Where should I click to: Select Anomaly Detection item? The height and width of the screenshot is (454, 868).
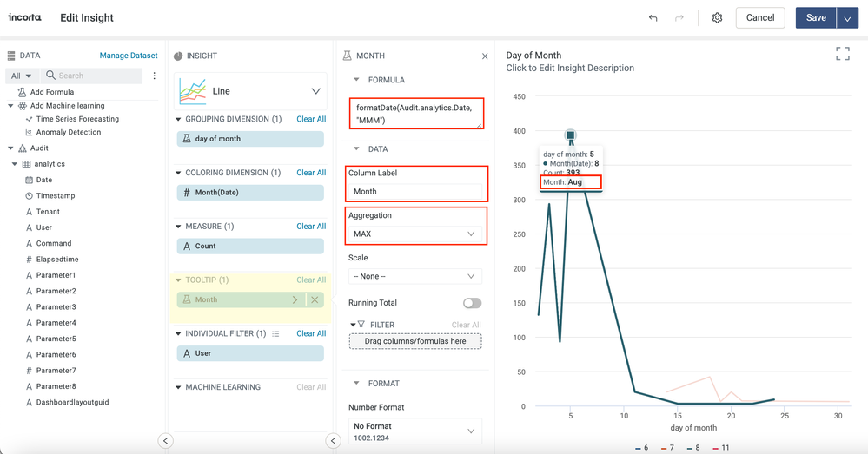pos(68,132)
